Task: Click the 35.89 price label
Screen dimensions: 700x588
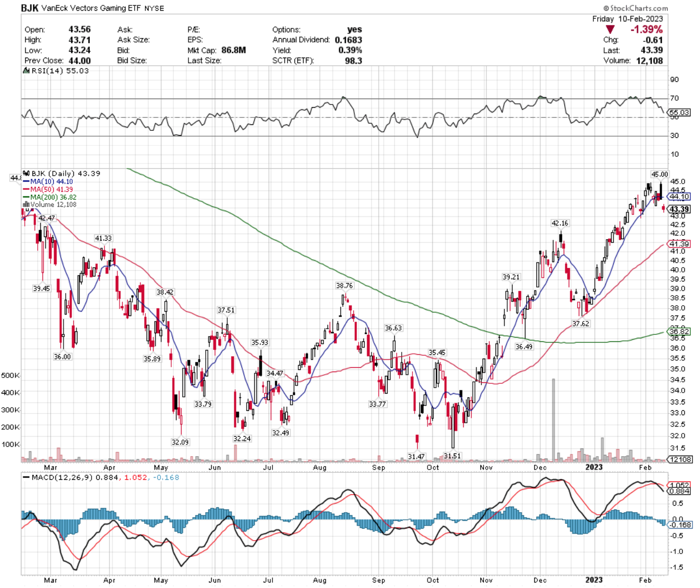Action: (152, 359)
